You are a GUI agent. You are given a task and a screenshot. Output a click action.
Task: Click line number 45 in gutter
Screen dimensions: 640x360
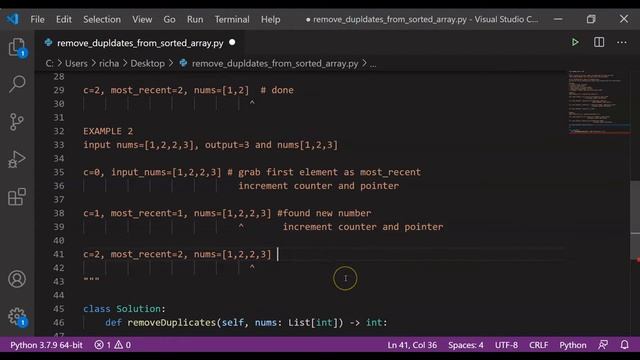(59, 309)
